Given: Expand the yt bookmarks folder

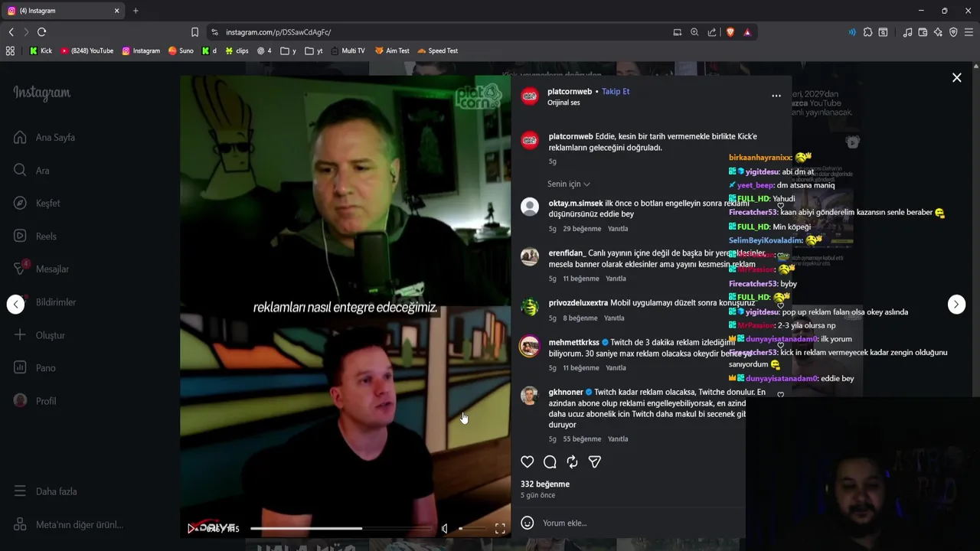Looking at the screenshot, I should [x=314, y=51].
